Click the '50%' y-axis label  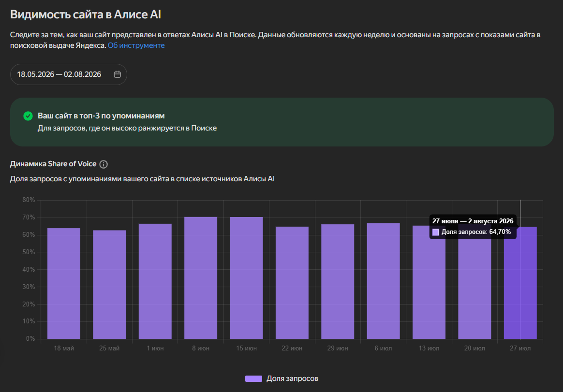29,252
